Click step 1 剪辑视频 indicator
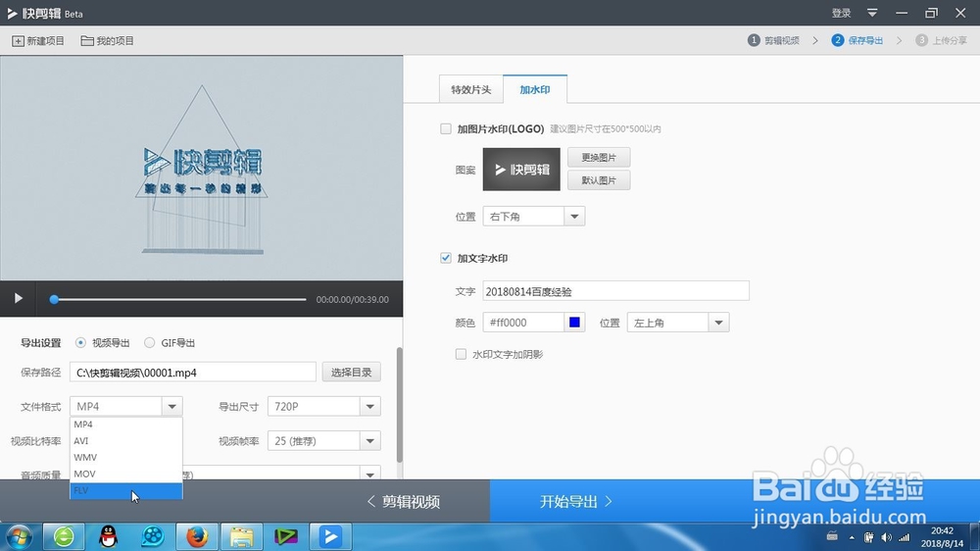 tap(774, 40)
